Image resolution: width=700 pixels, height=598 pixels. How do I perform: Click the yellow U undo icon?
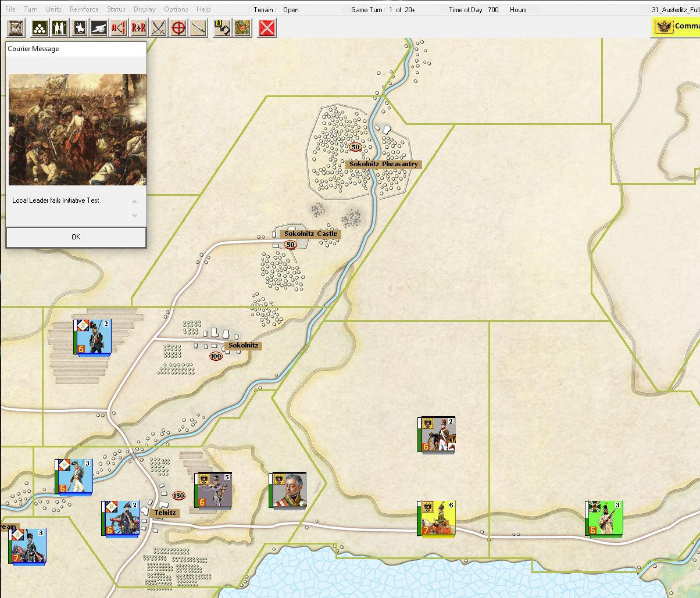(222, 27)
